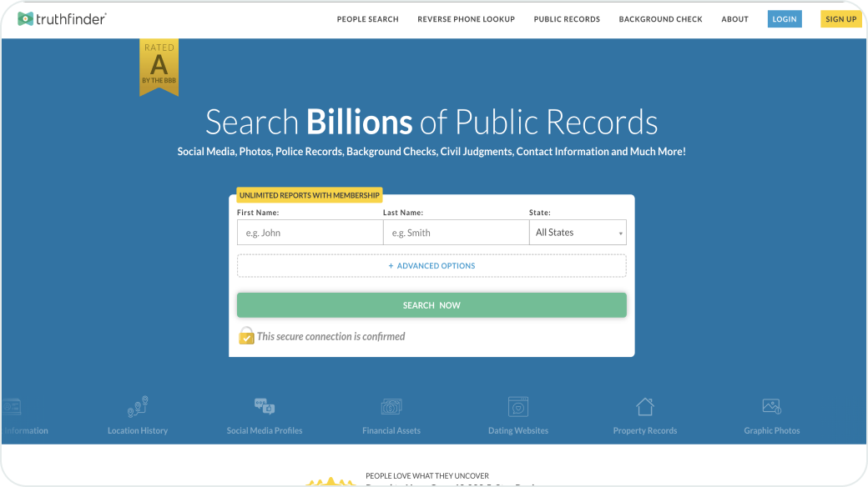Open the Graphic Photos icon
868x487 pixels.
(x=771, y=405)
